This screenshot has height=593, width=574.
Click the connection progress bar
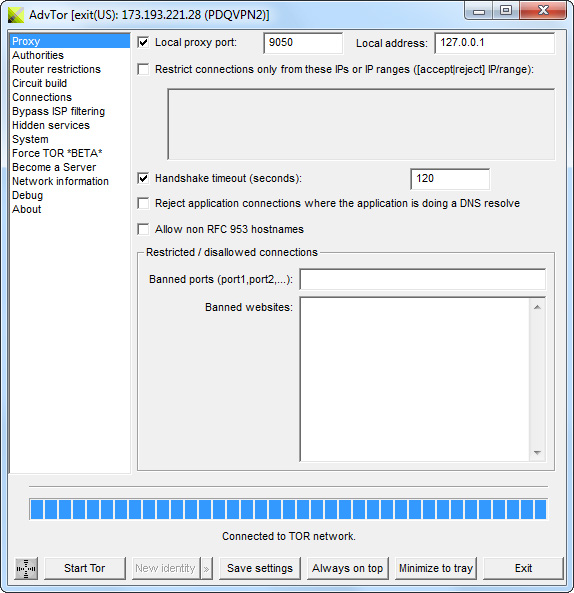click(x=289, y=509)
